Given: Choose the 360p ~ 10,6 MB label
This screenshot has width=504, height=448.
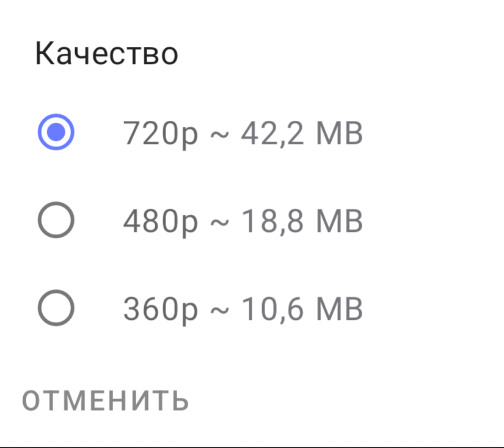Looking at the screenshot, I should 243,309.
